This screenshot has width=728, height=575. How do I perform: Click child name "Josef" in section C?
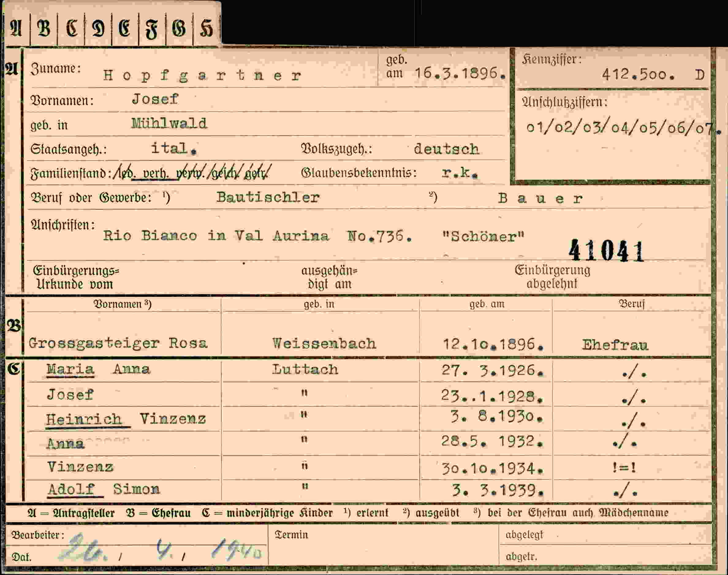click(x=70, y=394)
